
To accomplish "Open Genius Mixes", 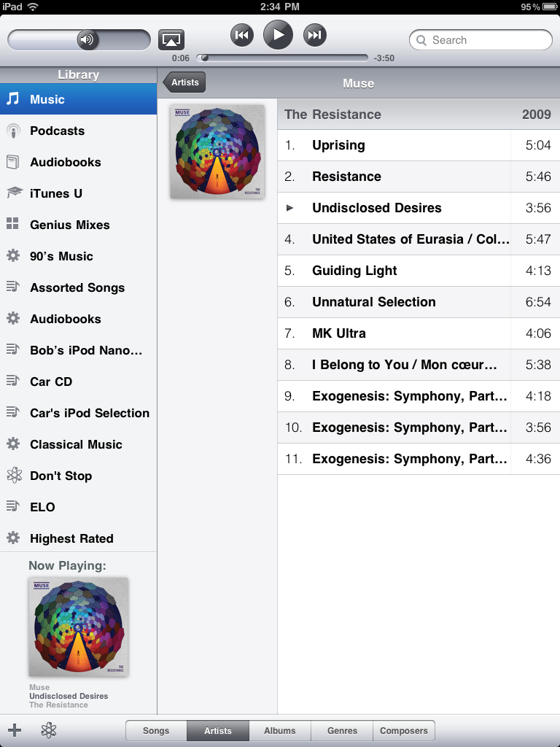I will click(78, 225).
